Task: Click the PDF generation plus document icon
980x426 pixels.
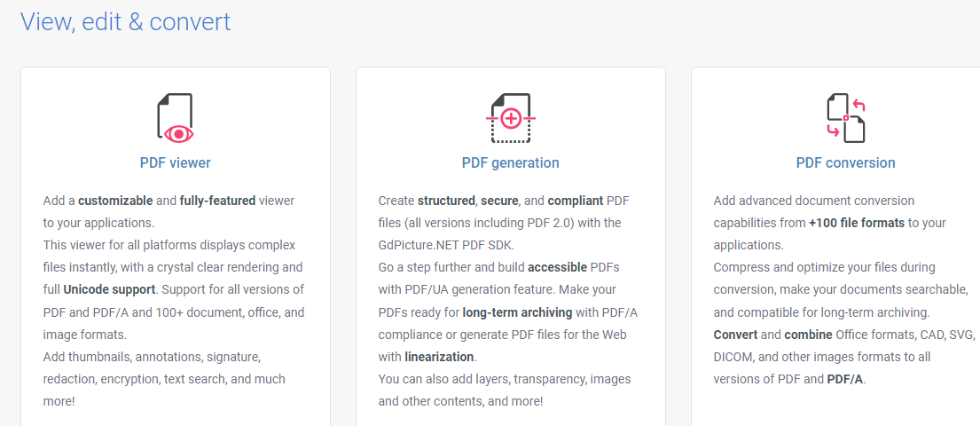Action: pos(511,118)
